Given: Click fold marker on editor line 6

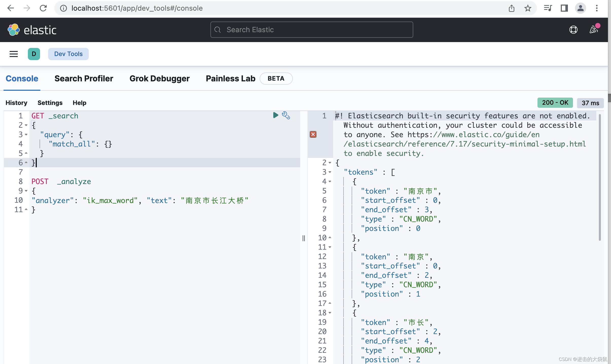Looking at the screenshot, I should point(26,162).
